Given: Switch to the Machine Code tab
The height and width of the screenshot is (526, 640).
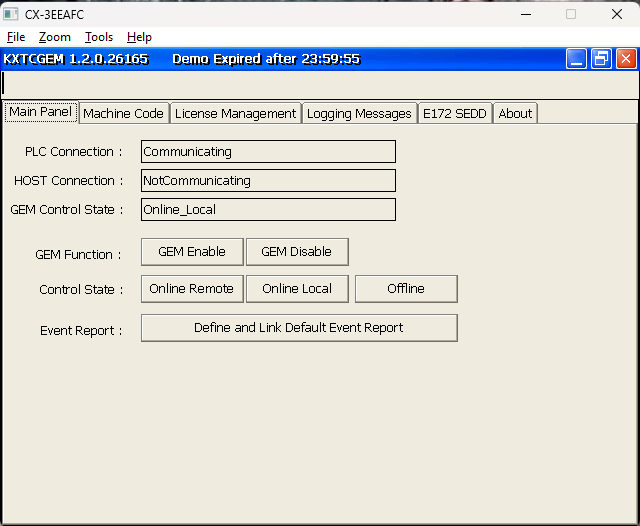Looking at the screenshot, I should (x=123, y=113).
